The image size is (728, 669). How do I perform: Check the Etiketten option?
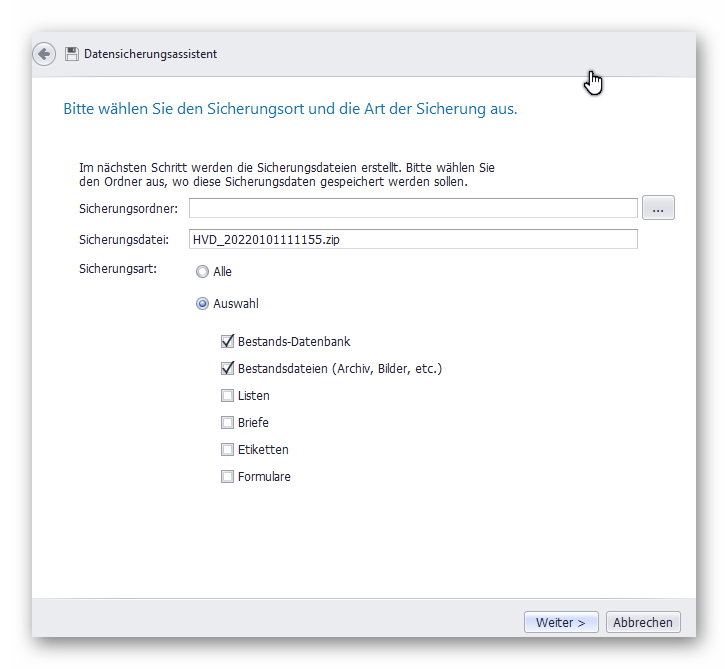pos(228,450)
